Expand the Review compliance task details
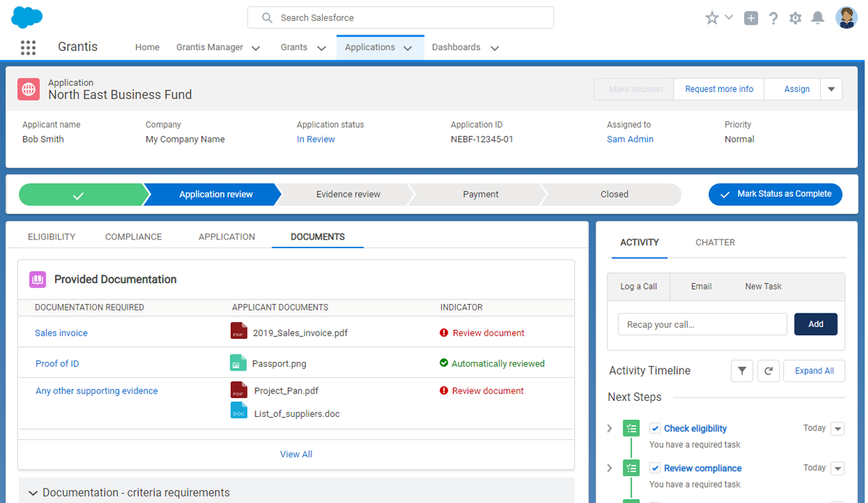868x503 pixels. pyautogui.click(x=610, y=468)
